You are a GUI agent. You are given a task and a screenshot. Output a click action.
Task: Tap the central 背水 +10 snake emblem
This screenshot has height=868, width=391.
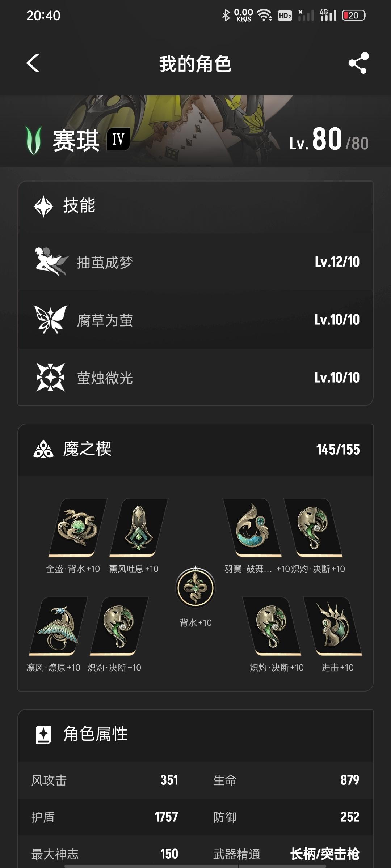(195, 587)
